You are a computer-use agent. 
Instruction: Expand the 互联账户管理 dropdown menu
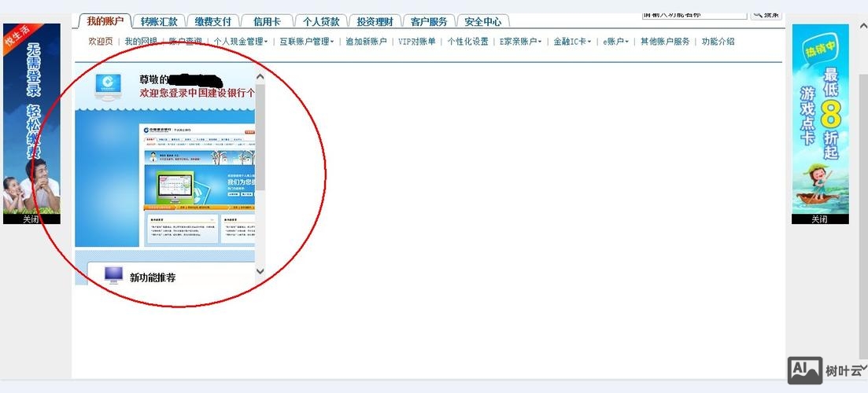pyautogui.click(x=307, y=42)
